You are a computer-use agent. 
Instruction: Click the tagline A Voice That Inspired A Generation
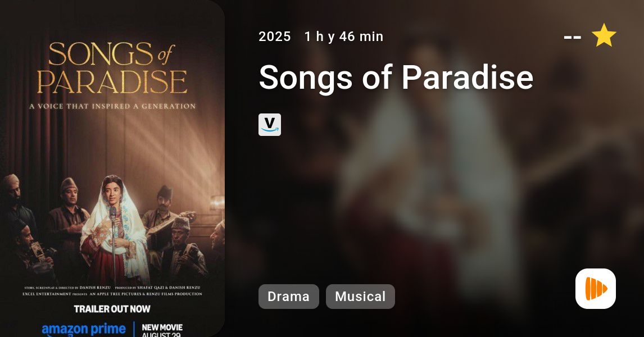112,106
